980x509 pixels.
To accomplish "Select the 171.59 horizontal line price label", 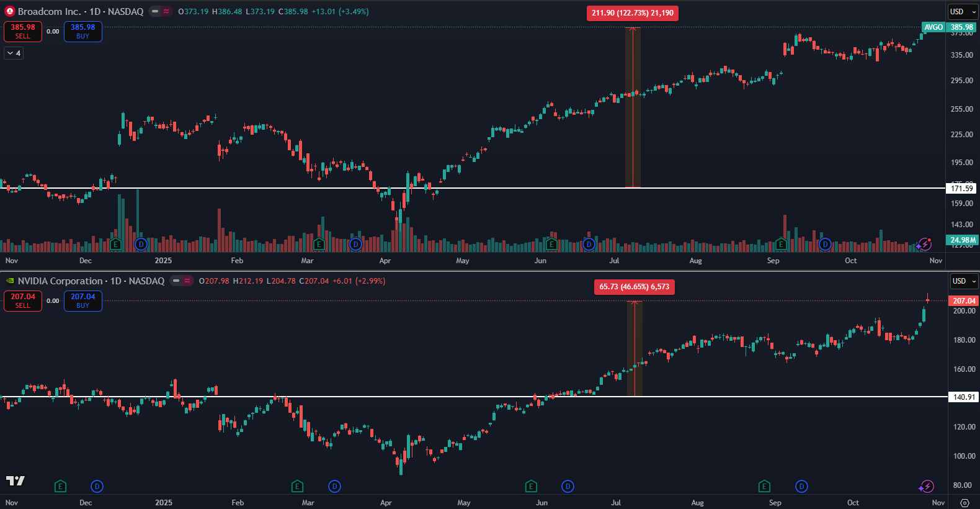I will [961, 188].
